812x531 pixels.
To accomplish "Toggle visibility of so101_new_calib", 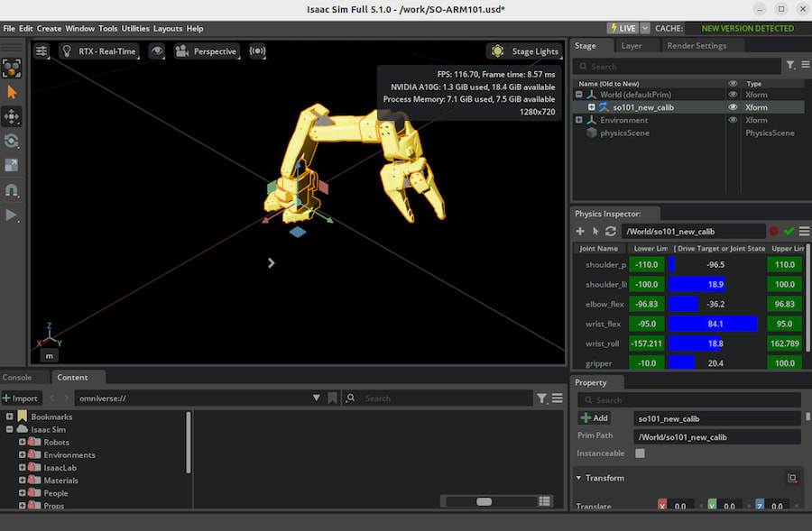I will point(733,107).
